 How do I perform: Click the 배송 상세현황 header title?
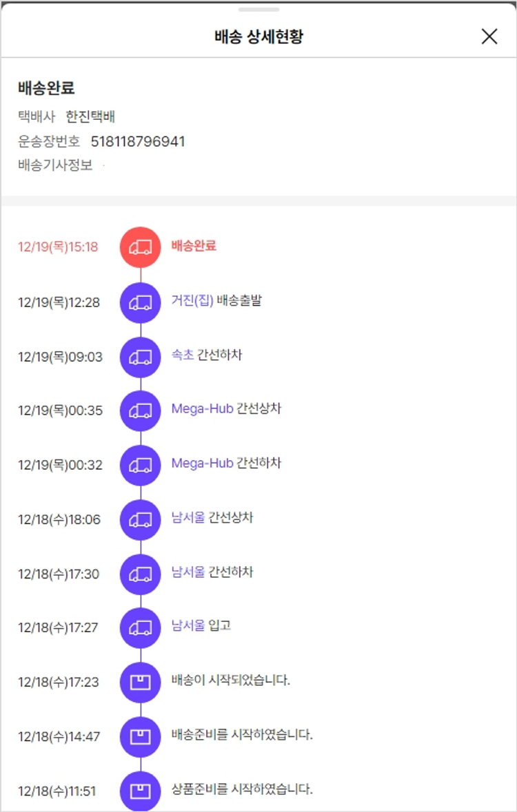click(258, 37)
